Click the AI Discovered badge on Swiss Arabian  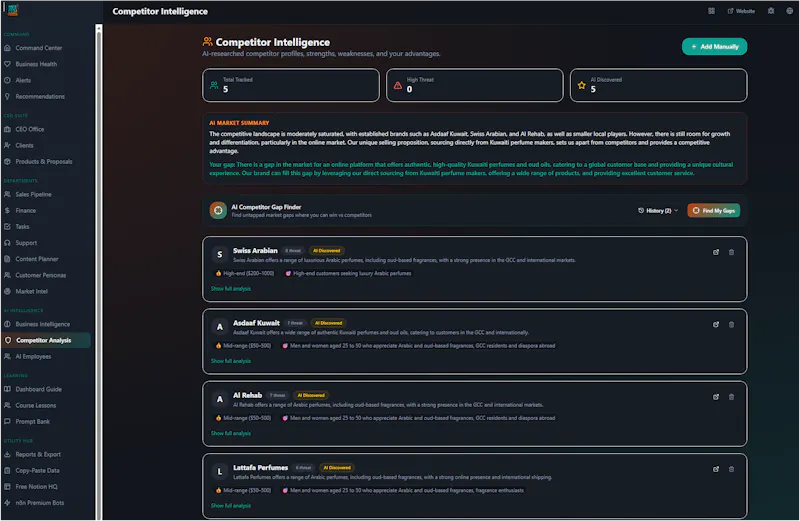pos(327,251)
